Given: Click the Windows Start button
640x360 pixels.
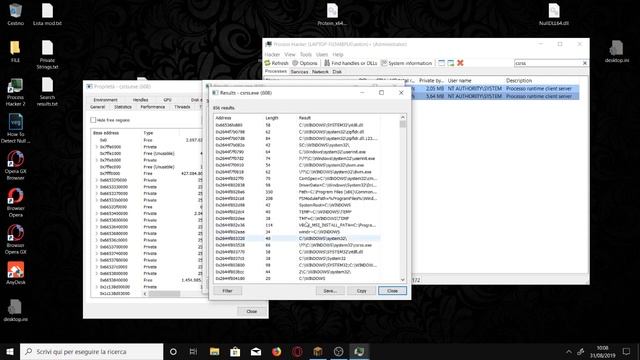Looking at the screenshot, I should (10, 351).
